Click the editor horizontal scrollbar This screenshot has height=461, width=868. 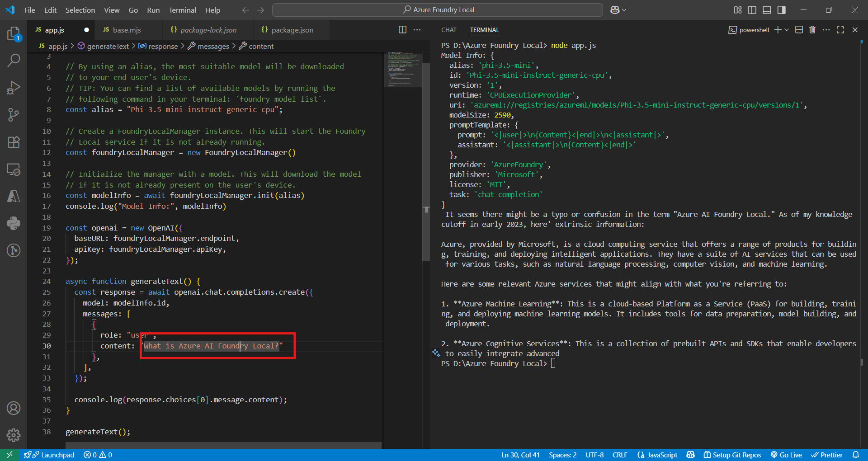tap(223, 445)
